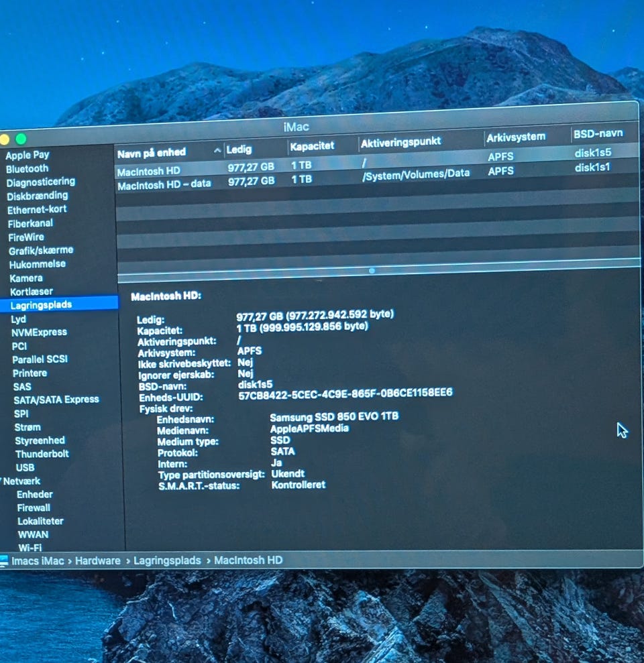Select the Macintosh HD volume row
The width and height of the screenshot is (644, 663).
pyautogui.click(x=150, y=172)
